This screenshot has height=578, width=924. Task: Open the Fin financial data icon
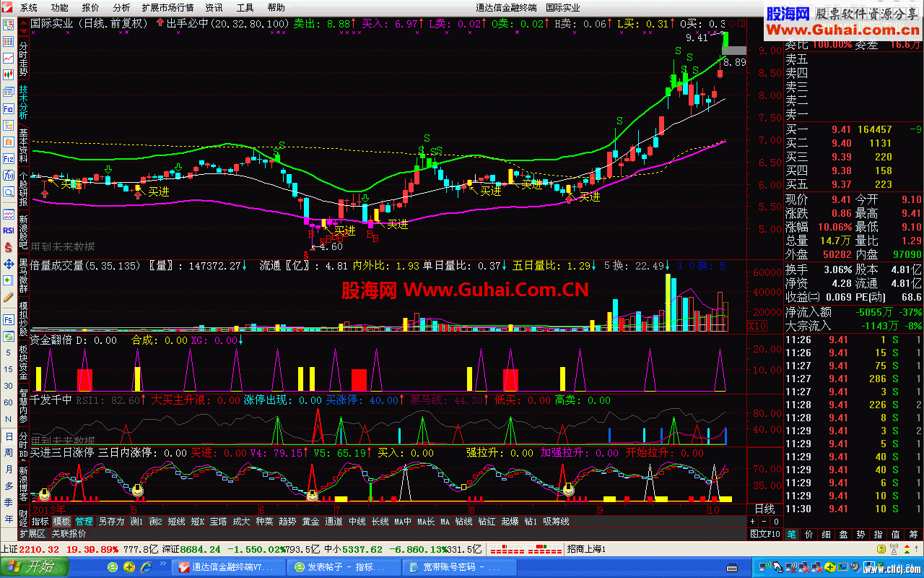pyautogui.click(x=8, y=108)
